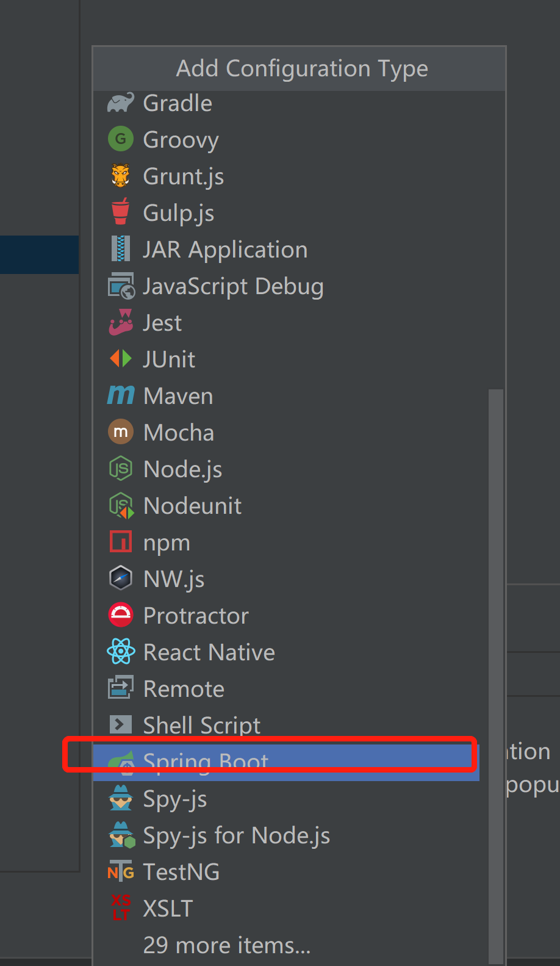Expand the 29 more items list
The width and height of the screenshot is (560, 966).
[x=226, y=945]
